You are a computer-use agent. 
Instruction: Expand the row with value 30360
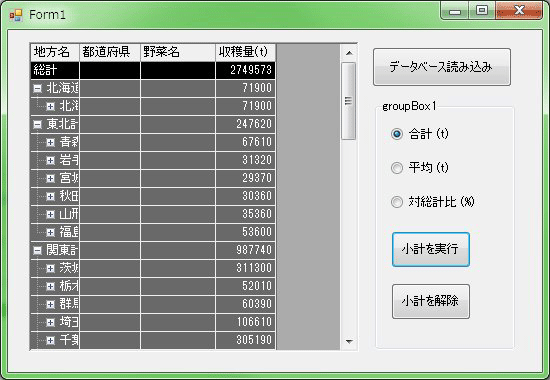pos(51,196)
